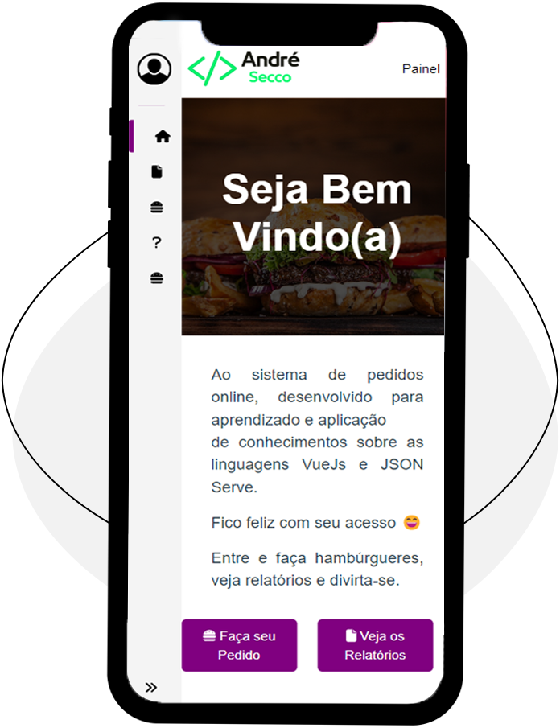Click the 'Seja Bem Vindo(a)' heading
Screen dimensions: 560x728
click(x=317, y=213)
